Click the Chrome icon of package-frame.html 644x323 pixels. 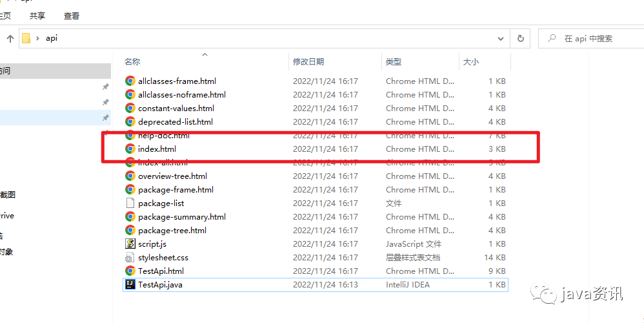click(x=130, y=189)
